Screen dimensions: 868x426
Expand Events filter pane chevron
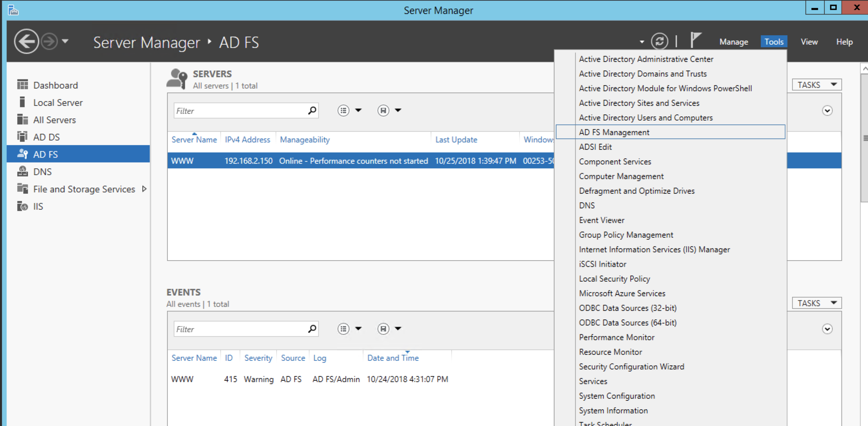[827, 329]
